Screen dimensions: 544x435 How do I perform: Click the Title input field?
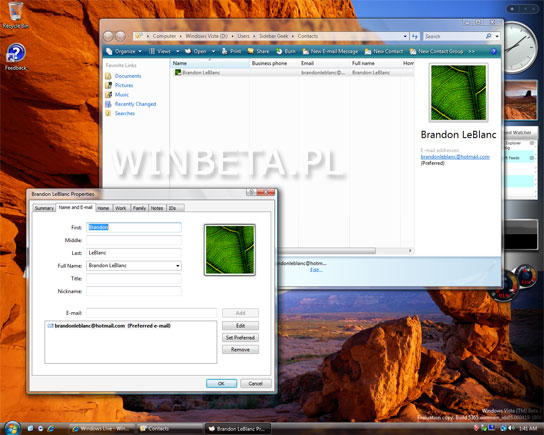(134, 278)
